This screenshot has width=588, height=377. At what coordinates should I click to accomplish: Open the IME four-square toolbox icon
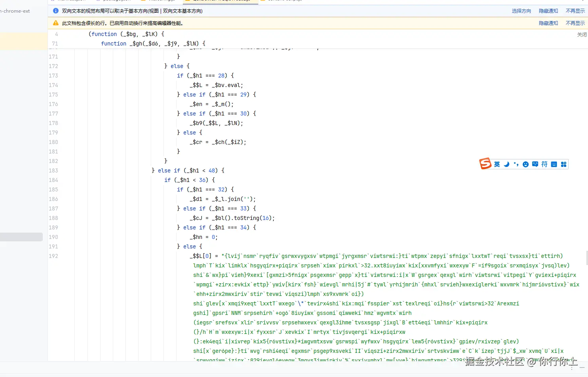tap(563, 164)
